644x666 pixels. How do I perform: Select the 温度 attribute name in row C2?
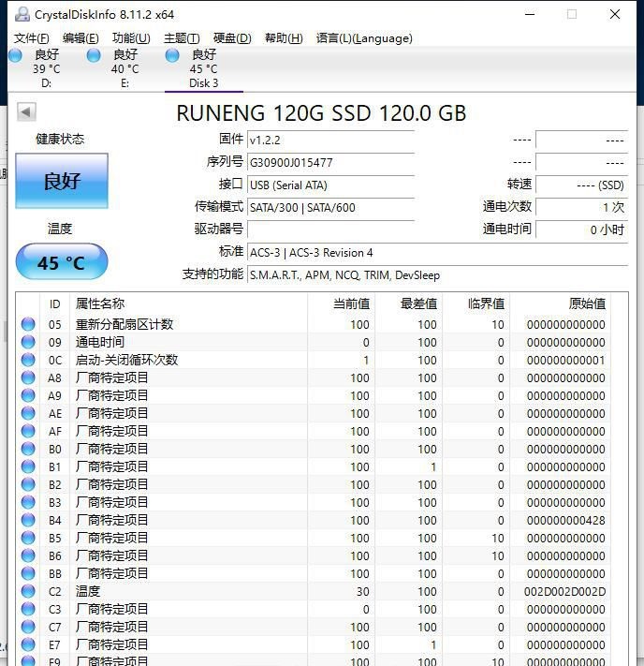tap(88, 592)
